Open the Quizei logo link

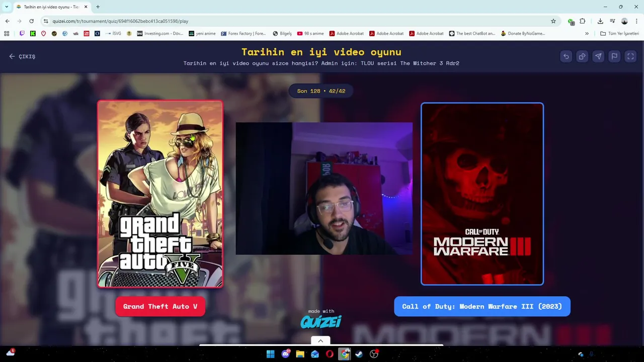[321, 321]
